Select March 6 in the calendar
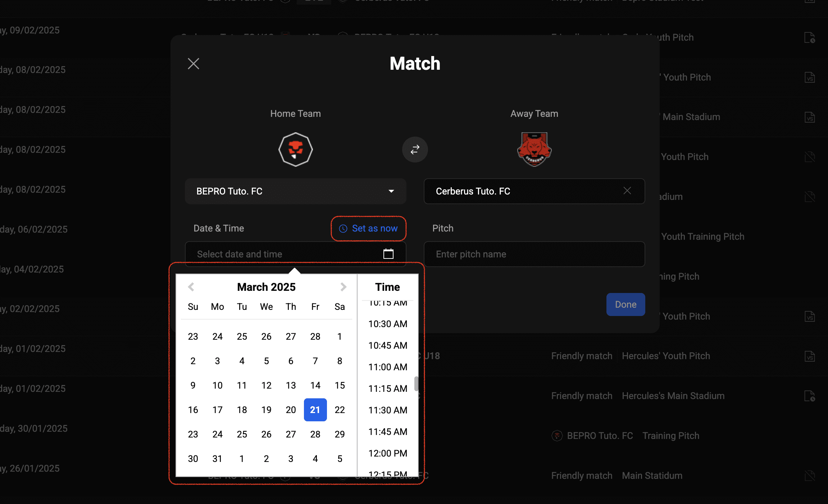 [x=291, y=361]
